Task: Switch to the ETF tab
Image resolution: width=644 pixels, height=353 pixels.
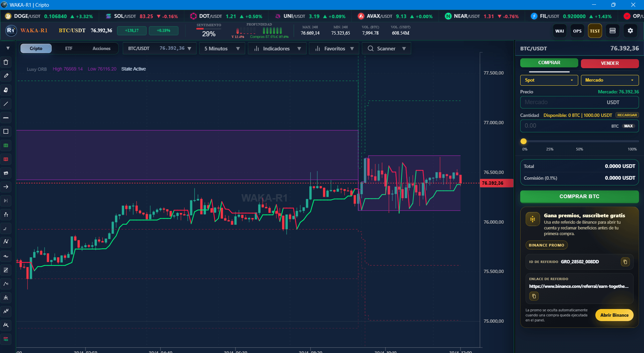Action: click(x=69, y=48)
